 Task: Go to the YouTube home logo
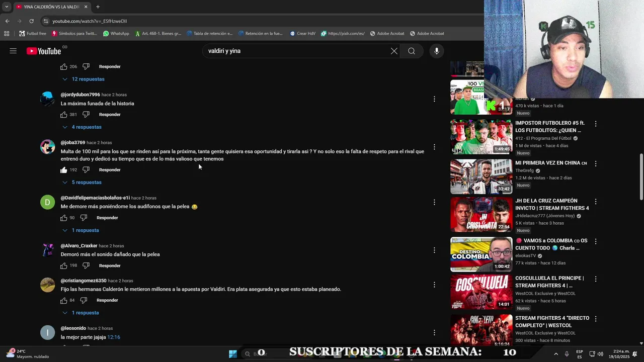click(x=44, y=51)
